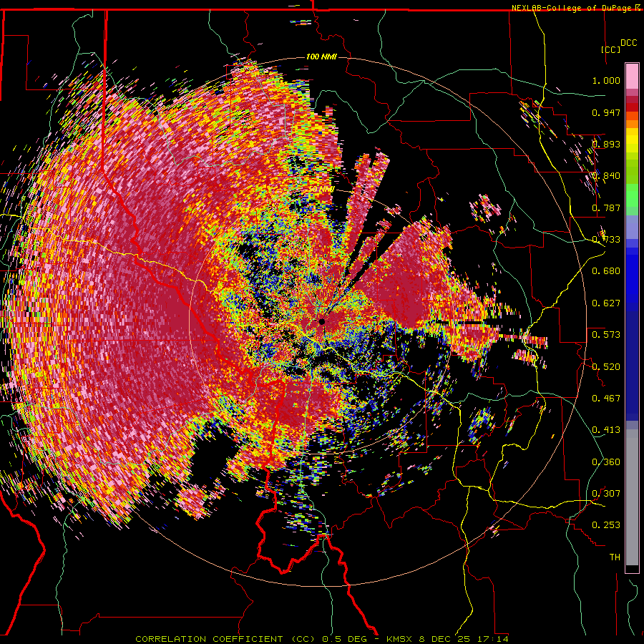Click the TH threshold label
Viewport: 644px width, 644px height.
[x=615, y=557]
